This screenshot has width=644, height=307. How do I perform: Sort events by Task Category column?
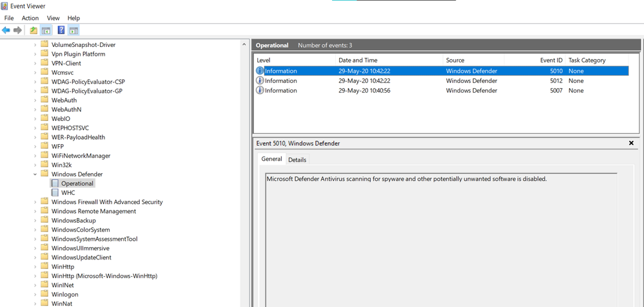coord(597,60)
